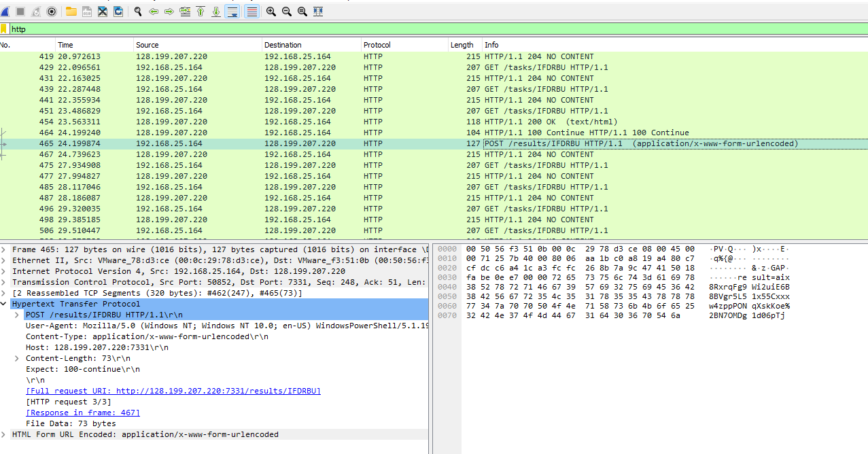The width and height of the screenshot is (868, 454).
Task: Open capture options gear icon
Action: [x=52, y=12]
